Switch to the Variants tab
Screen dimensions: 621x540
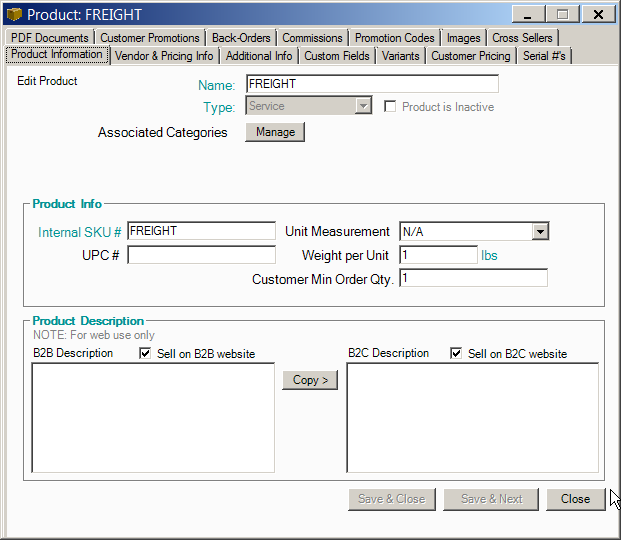tap(402, 56)
